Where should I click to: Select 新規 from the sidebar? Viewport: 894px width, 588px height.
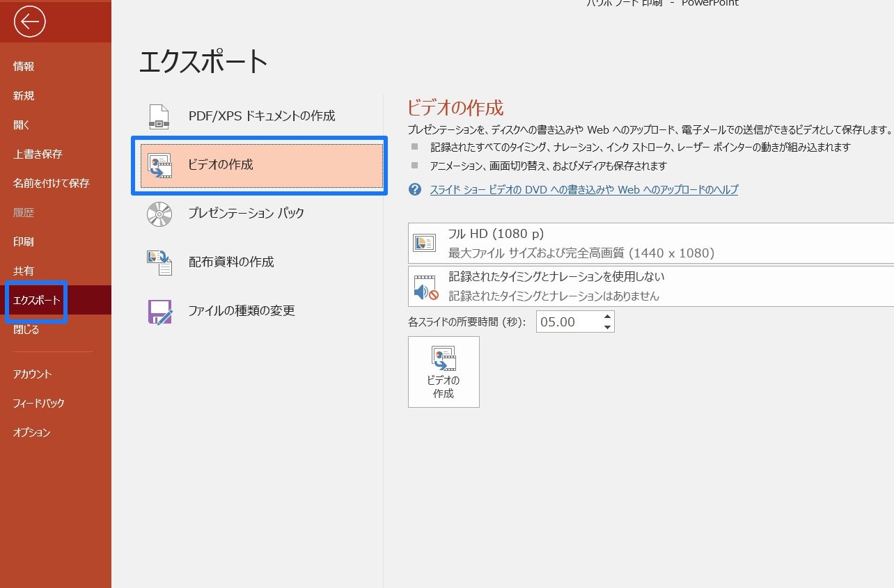(24, 96)
